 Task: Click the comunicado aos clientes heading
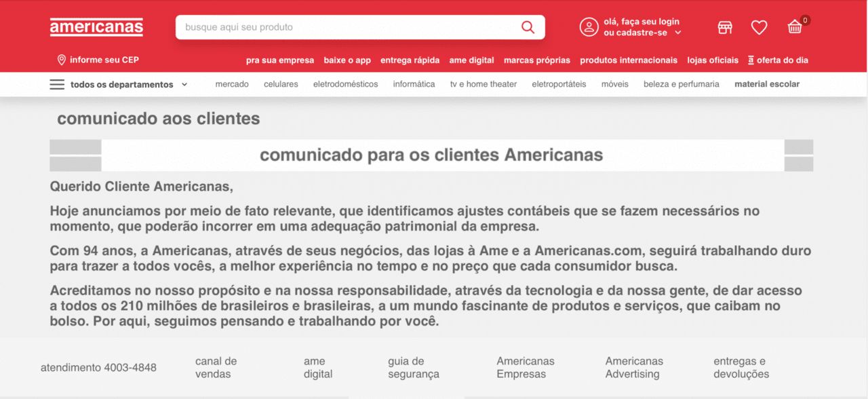159,119
